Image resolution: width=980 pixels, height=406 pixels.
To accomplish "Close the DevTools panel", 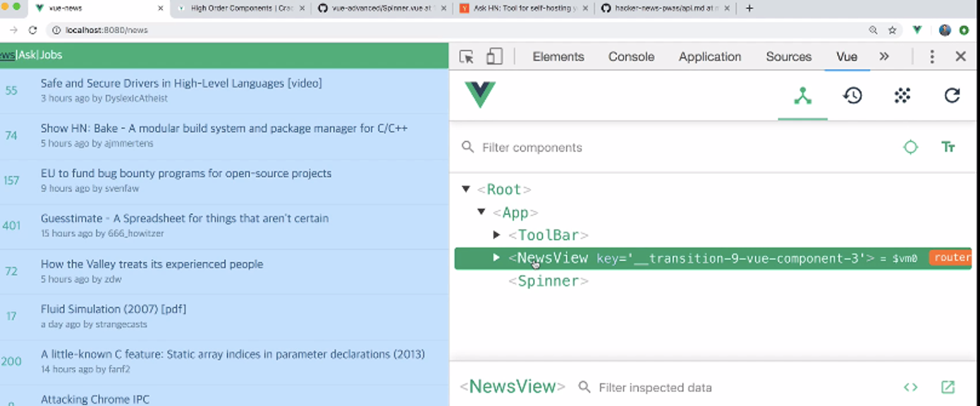I will point(961,57).
